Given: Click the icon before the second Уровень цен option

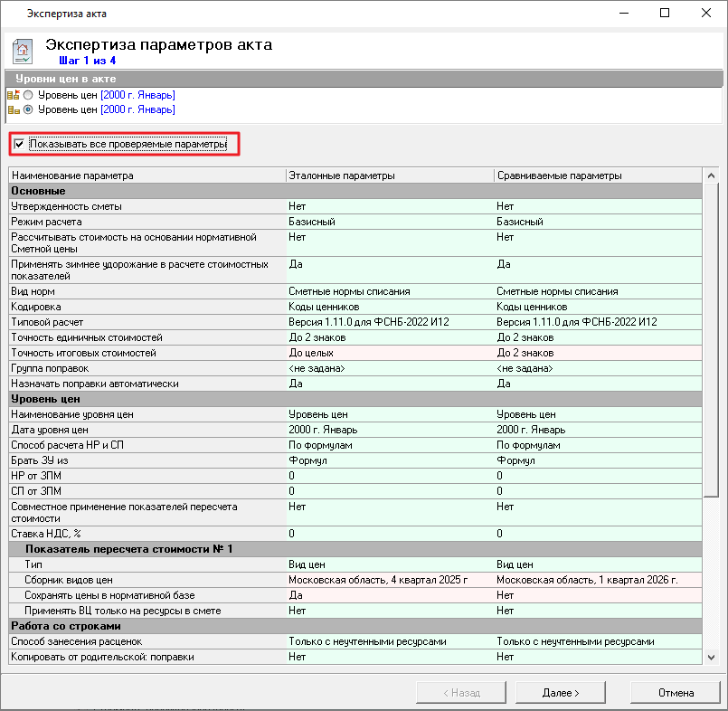Looking at the screenshot, I should 13,109.
